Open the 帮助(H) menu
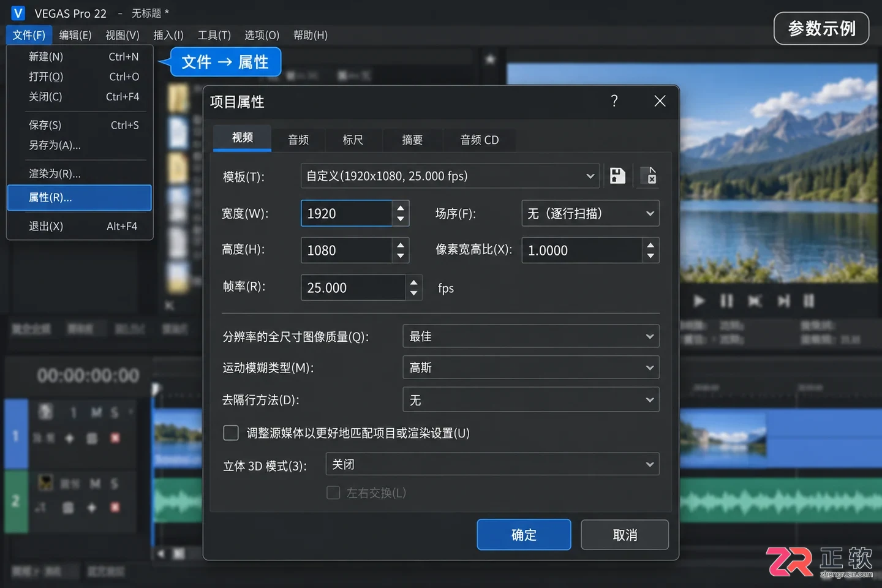 point(311,35)
